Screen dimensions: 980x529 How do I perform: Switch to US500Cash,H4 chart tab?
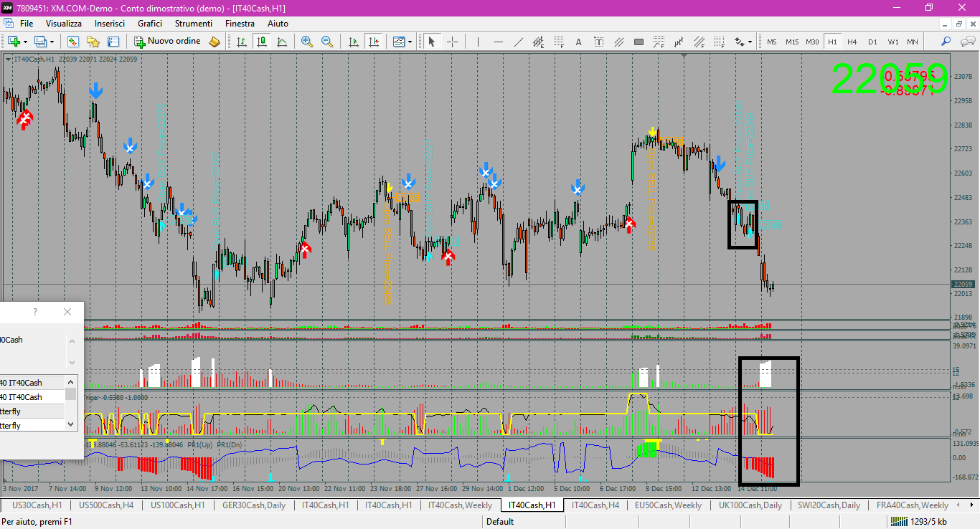(x=106, y=505)
